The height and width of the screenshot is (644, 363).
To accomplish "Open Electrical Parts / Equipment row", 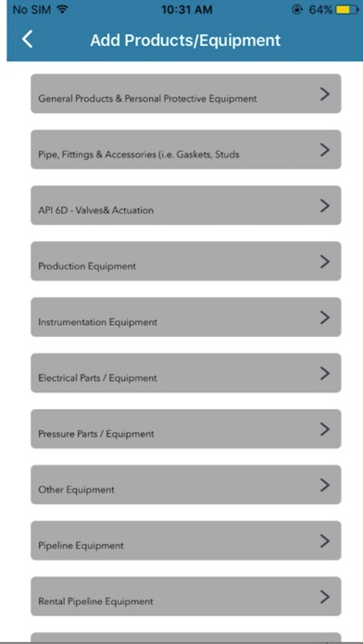I will pos(186,373).
